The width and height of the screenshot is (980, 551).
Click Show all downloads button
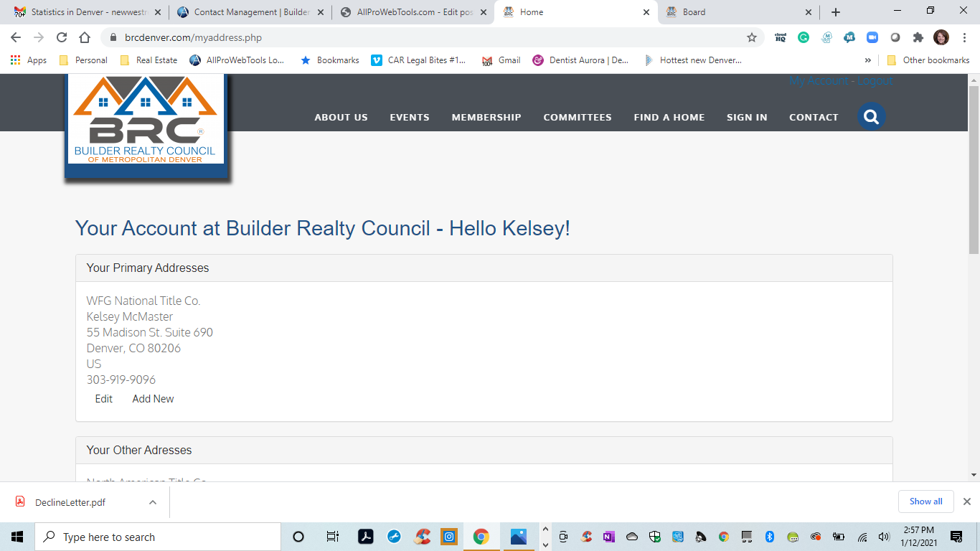[x=925, y=501]
